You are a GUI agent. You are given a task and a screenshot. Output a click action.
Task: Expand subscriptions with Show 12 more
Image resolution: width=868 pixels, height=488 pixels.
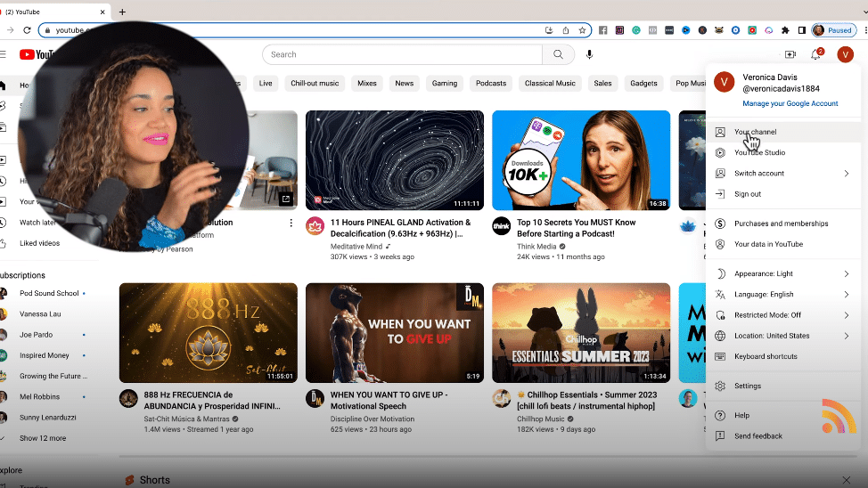coord(43,438)
